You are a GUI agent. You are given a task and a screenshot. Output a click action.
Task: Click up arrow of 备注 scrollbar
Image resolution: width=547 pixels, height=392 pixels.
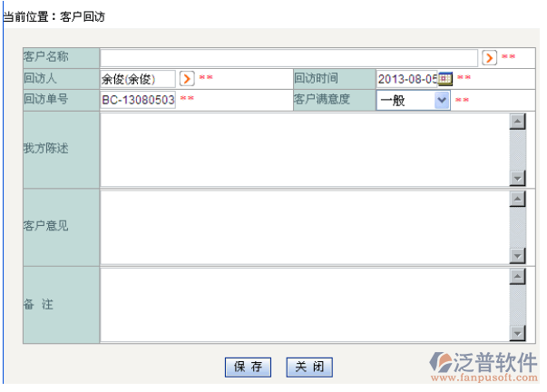coord(517,277)
